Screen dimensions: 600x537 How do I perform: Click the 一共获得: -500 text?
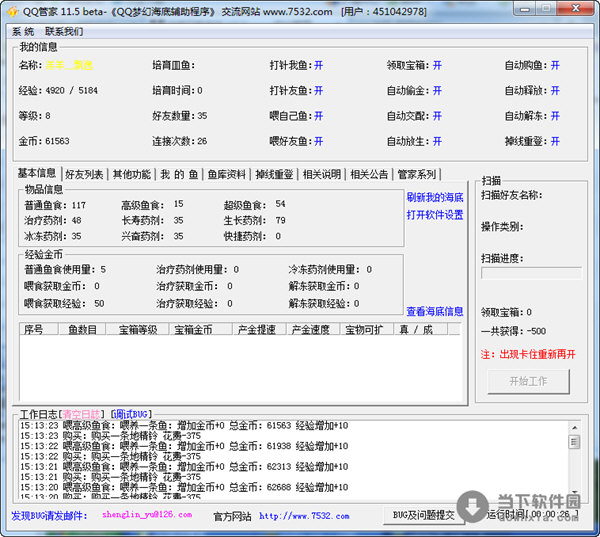(x=513, y=331)
